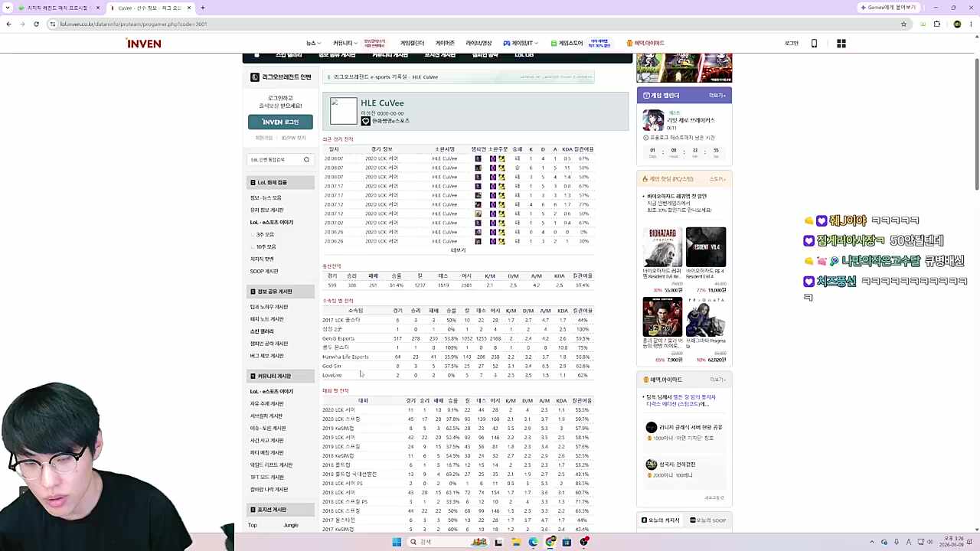
Task: Switch to the 오늘의 치지직 tab
Action: coord(661,520)
